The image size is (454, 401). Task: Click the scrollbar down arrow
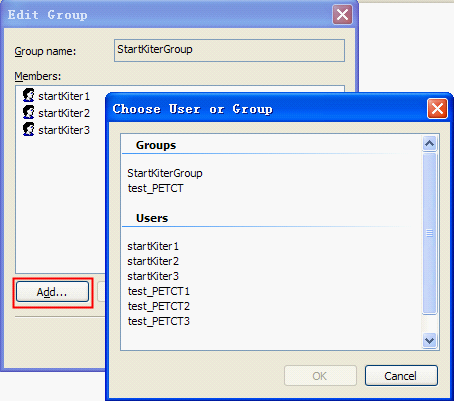click(x=430, y=341)
